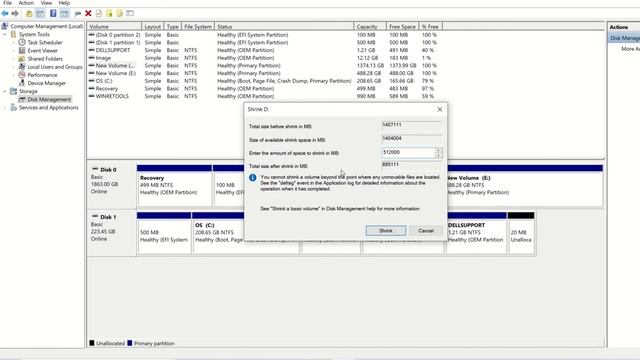Click the info icon in the Shrink dialog
This screenshot has height=360, width=640.
click(253, 178)
